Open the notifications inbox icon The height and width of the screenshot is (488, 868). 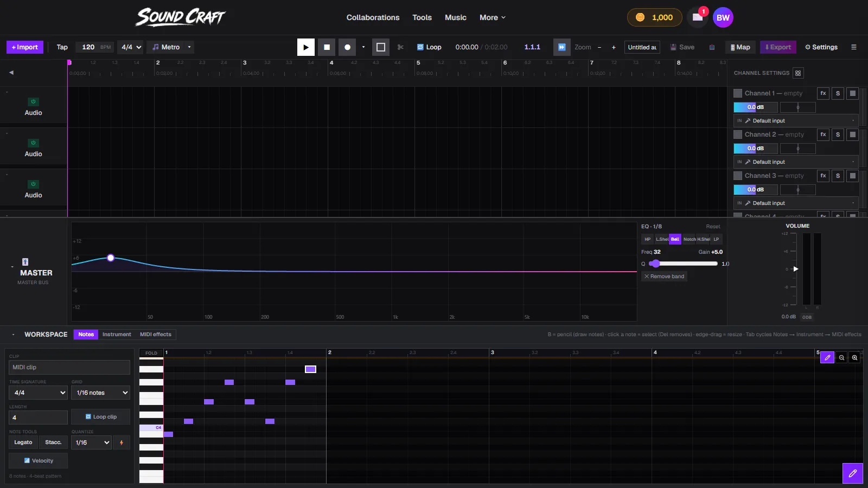698,17
